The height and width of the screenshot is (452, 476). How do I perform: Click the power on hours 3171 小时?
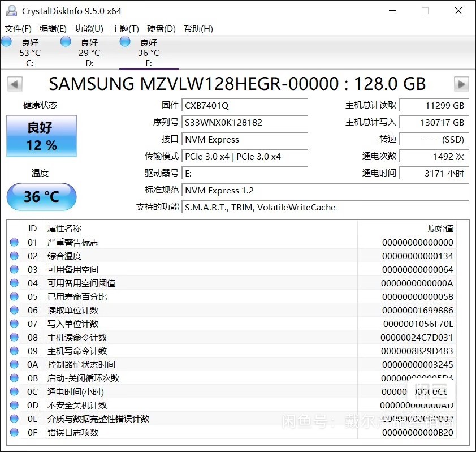[434, 174]
